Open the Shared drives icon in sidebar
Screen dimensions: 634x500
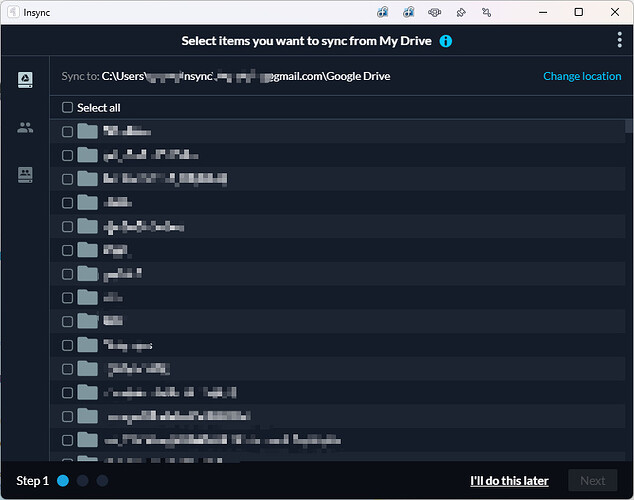point(25,175)
